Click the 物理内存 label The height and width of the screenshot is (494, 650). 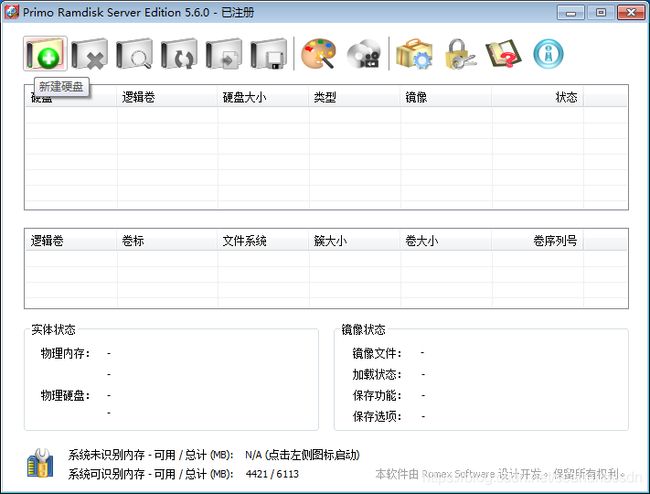[x=65, y=354]
